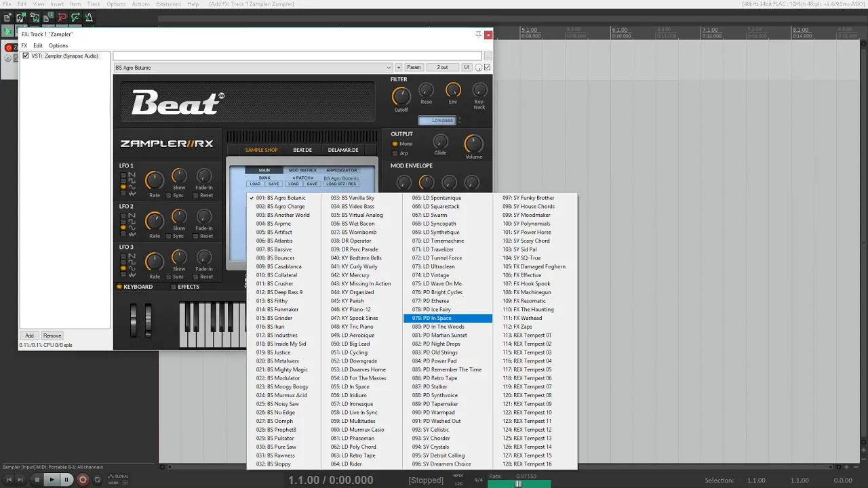The image size is (868, 488).
Task: Click the plus button next to preset box
Action: tap(399, 67)
